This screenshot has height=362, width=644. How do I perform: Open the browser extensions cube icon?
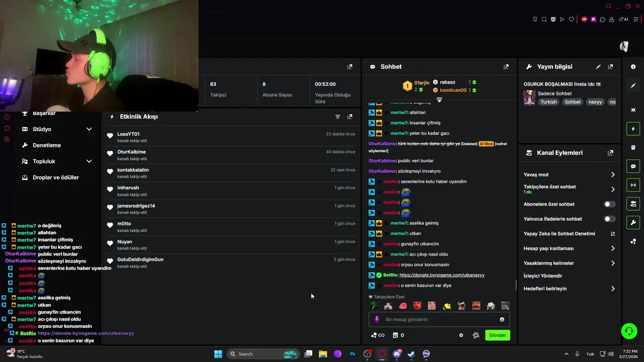click(602, 19)
